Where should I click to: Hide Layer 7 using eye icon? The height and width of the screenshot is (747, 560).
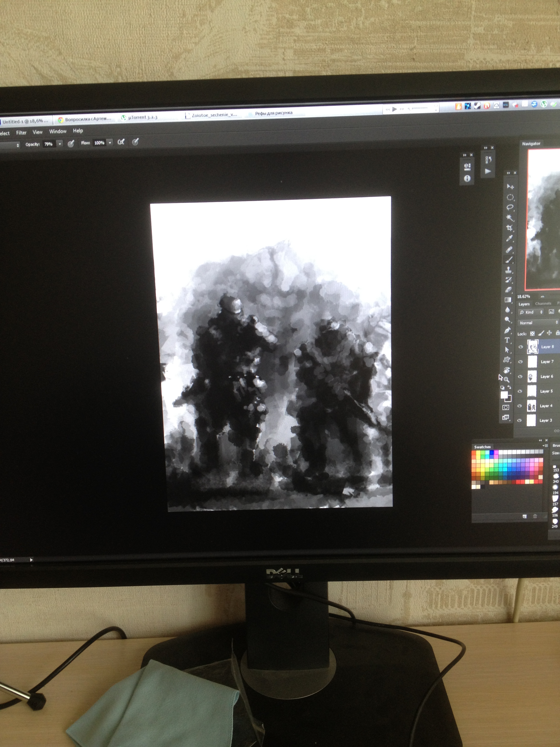pyautogui.click(x=520, y=362)
